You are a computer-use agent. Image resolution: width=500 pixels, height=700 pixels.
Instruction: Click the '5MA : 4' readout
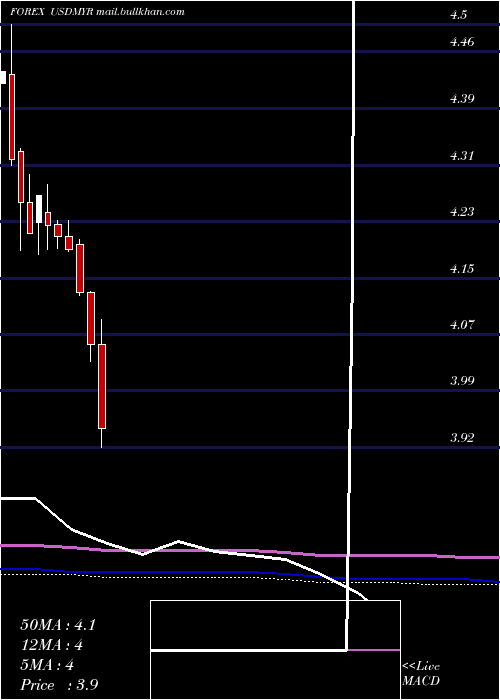point(47,665)
